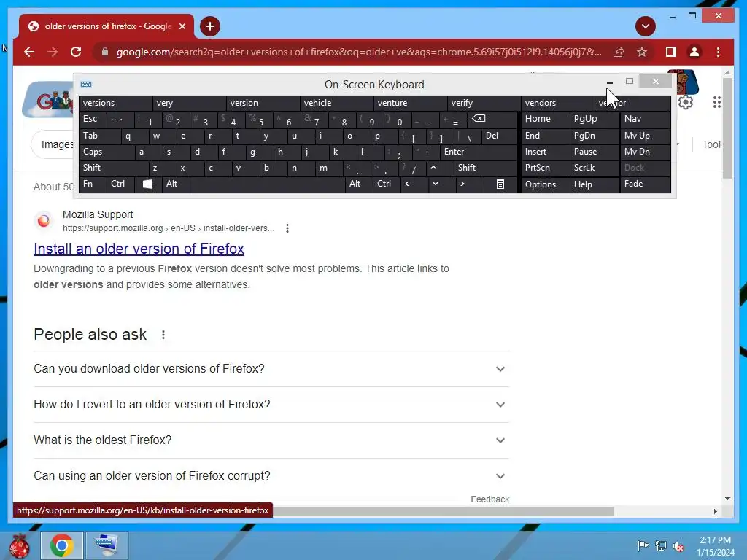
Task: Open People also ask options dots
Action: 163,335
